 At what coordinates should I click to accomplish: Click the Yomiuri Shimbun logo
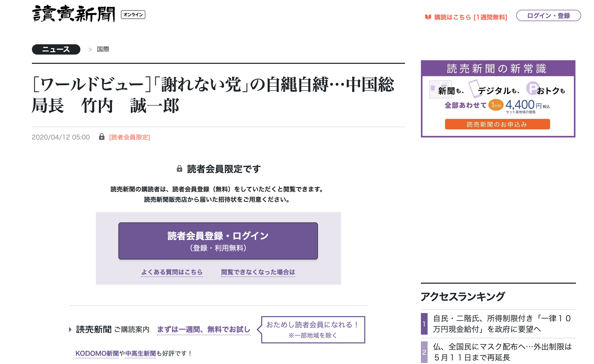[73, 14]
